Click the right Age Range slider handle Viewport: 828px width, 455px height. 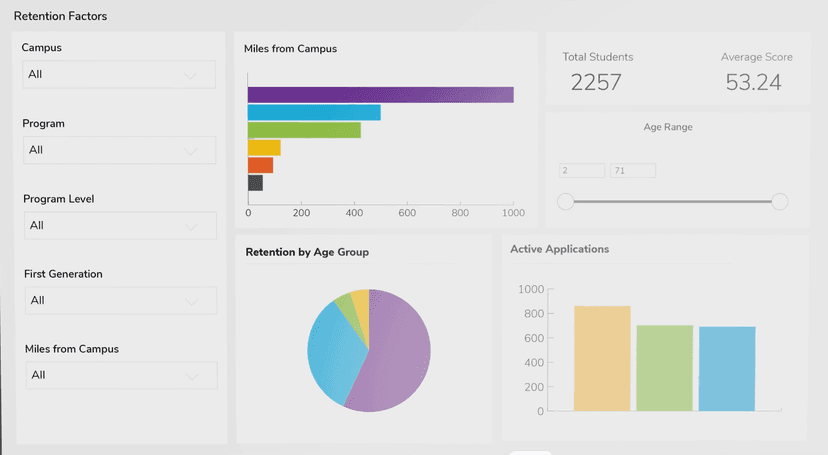click(x=780, y=202)
